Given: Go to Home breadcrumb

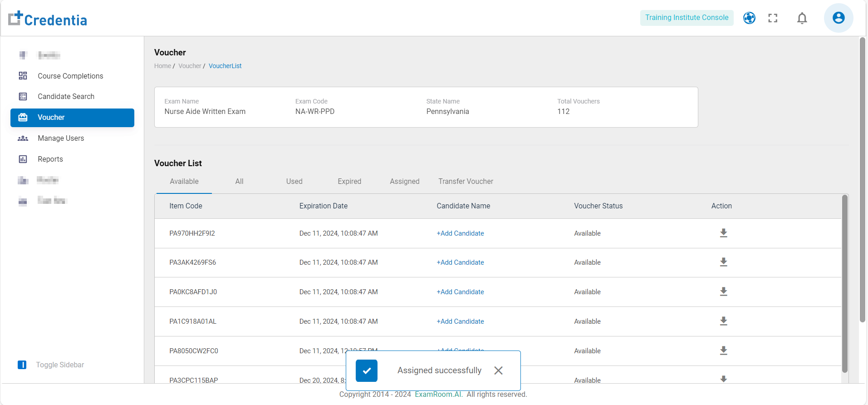Looking at the screenshot, I should pyautogui.click(x=162, y=66).
